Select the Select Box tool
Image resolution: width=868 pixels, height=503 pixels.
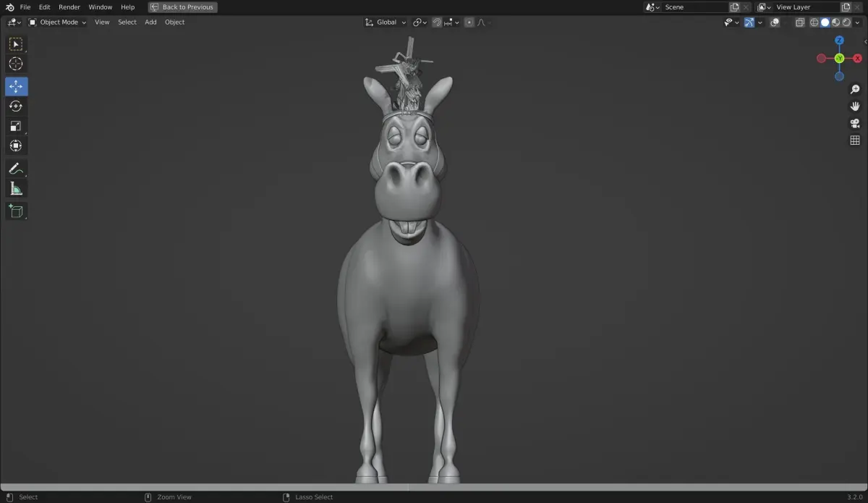16,44
